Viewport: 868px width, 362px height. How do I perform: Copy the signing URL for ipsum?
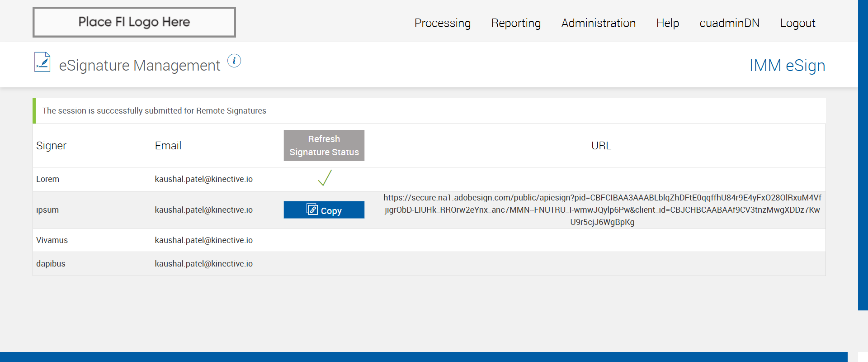pyautogui.click(x=324, y=210)
